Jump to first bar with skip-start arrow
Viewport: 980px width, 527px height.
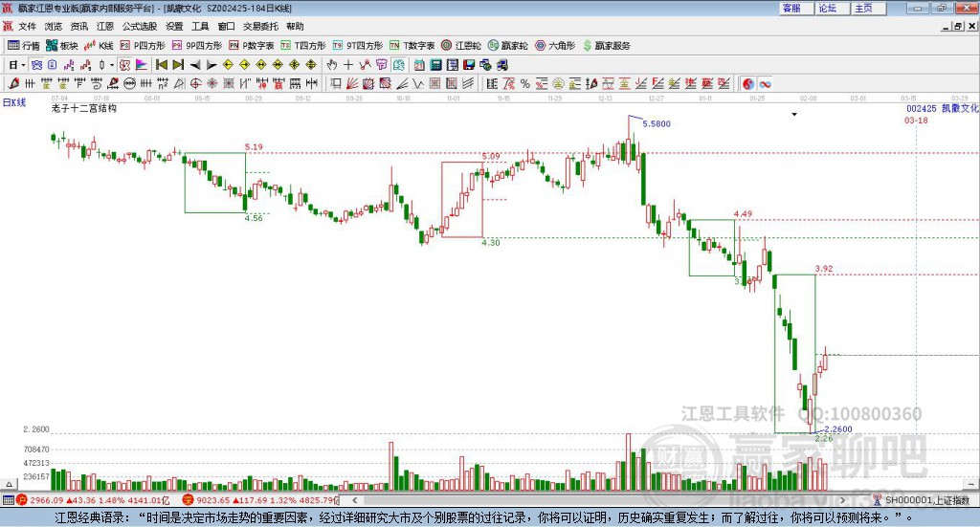click(161, 65)
